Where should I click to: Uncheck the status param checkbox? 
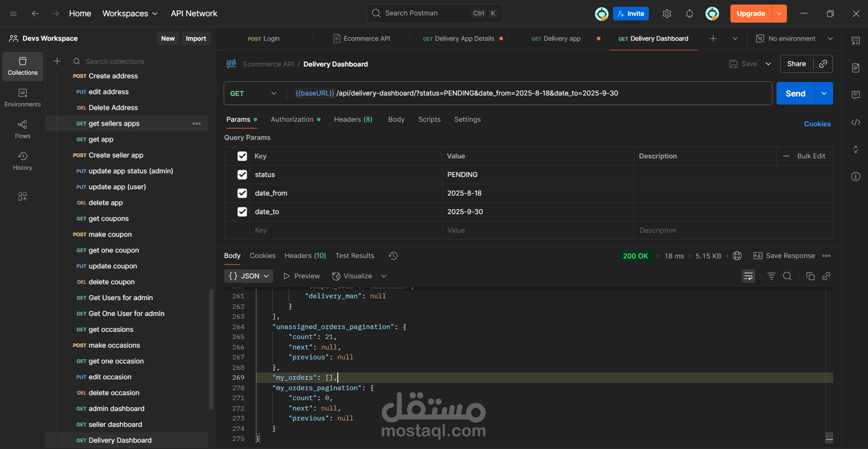(x=242, y=175)
